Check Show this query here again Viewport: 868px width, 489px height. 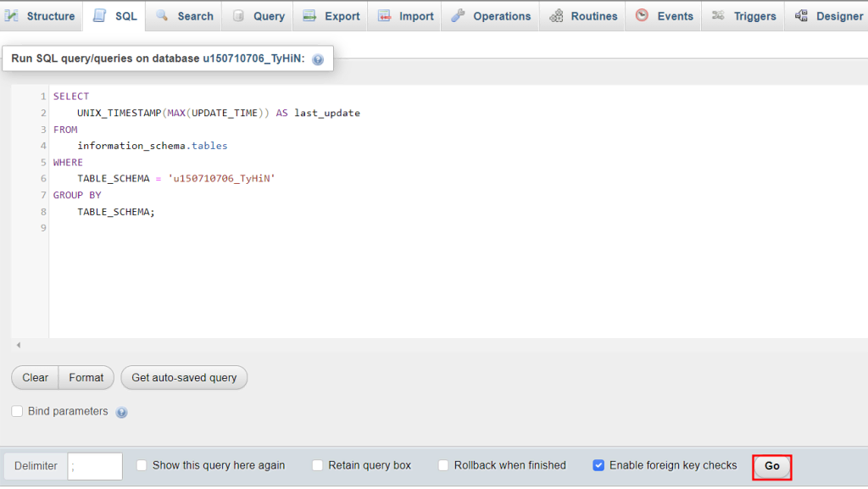(x=142, y=465)
